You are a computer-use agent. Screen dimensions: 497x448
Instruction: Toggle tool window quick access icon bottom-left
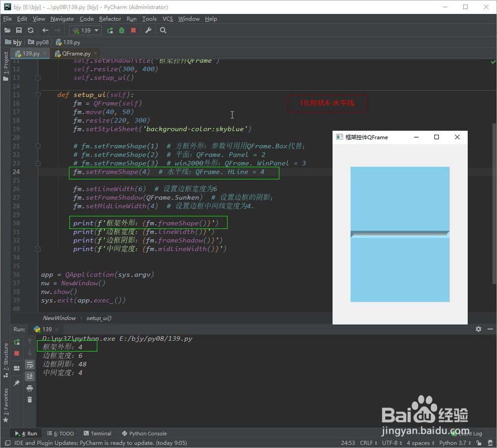pos(7,443)
